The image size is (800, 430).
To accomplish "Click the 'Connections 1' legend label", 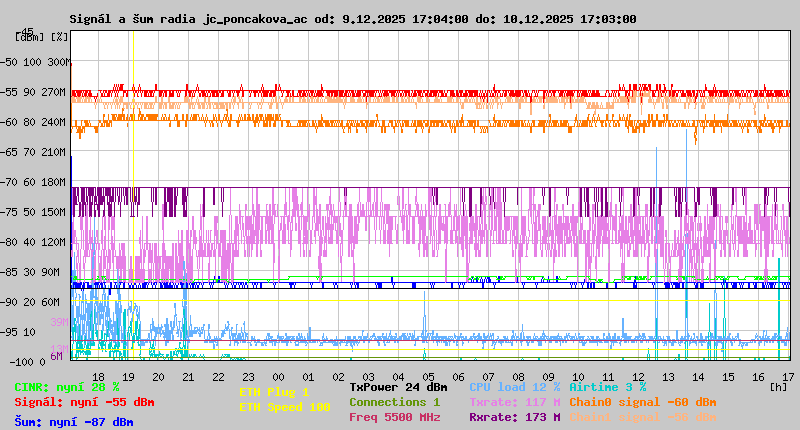I will click(x=394, y=402).
